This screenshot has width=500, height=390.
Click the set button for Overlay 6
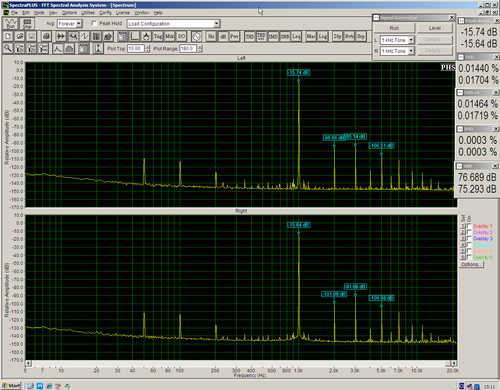coord(463,257)
